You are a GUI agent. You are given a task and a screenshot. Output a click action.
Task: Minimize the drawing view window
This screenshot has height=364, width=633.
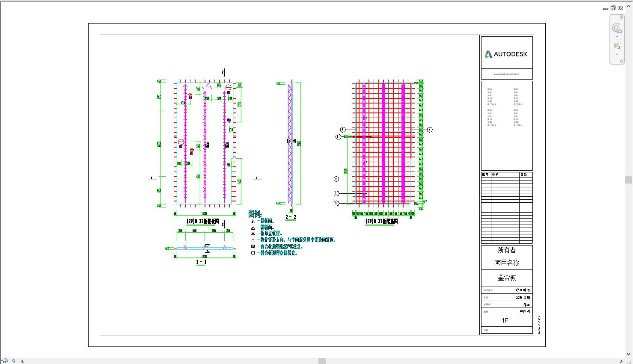[606, 8]
